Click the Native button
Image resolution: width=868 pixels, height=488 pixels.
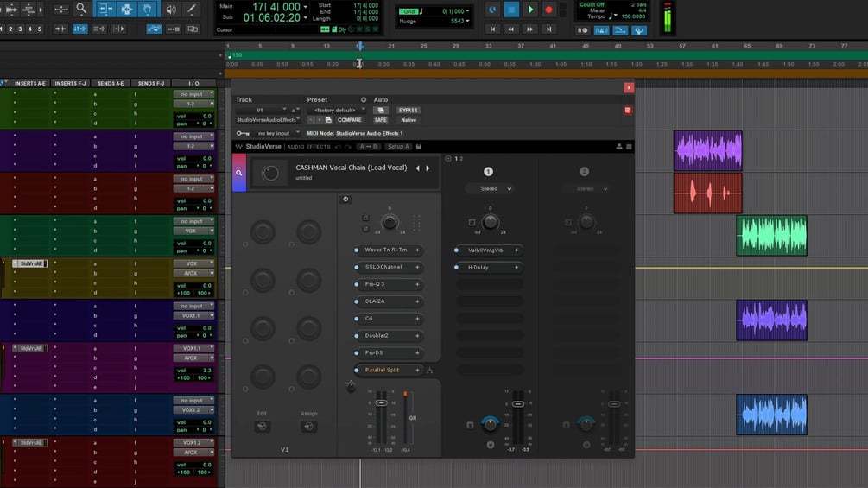tap(409, 120)
